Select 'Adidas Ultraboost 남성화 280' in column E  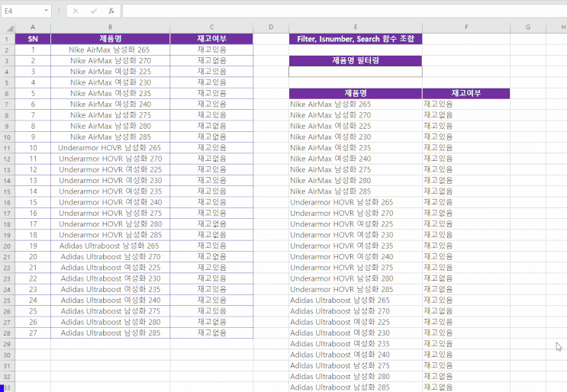(x=356, y=377)
